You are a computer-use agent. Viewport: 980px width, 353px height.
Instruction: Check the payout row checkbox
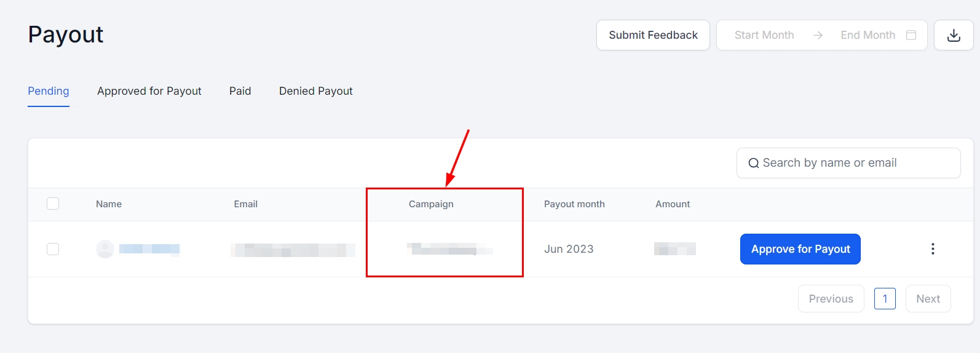(x=53, y=249)
